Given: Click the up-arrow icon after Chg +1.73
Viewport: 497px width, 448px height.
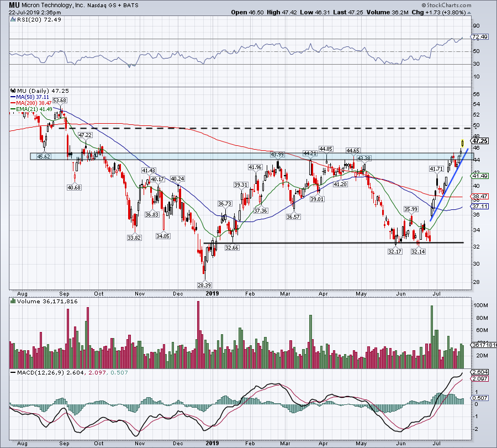Looking at the screenshot, I should point(469,13).
